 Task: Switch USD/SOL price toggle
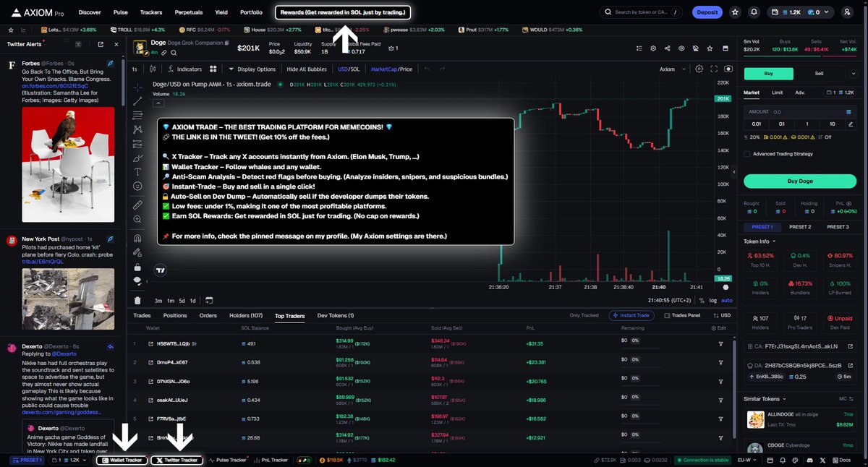(349, 69)
